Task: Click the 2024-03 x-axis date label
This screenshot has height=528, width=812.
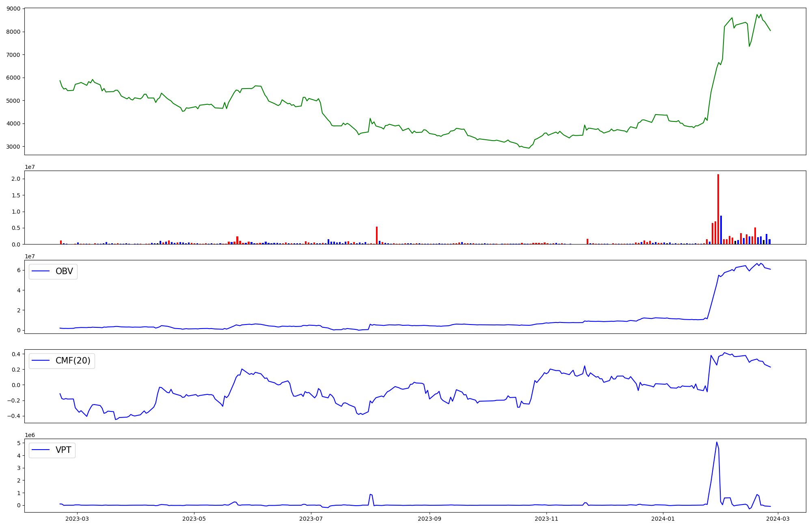Action: [x=777, y=519]
